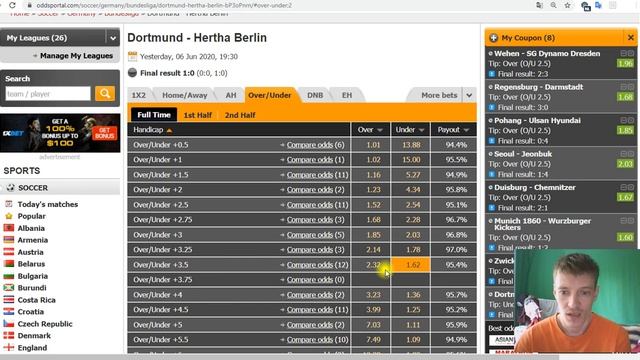
Task: Click the team / player search field
Action: pos(48,93)
